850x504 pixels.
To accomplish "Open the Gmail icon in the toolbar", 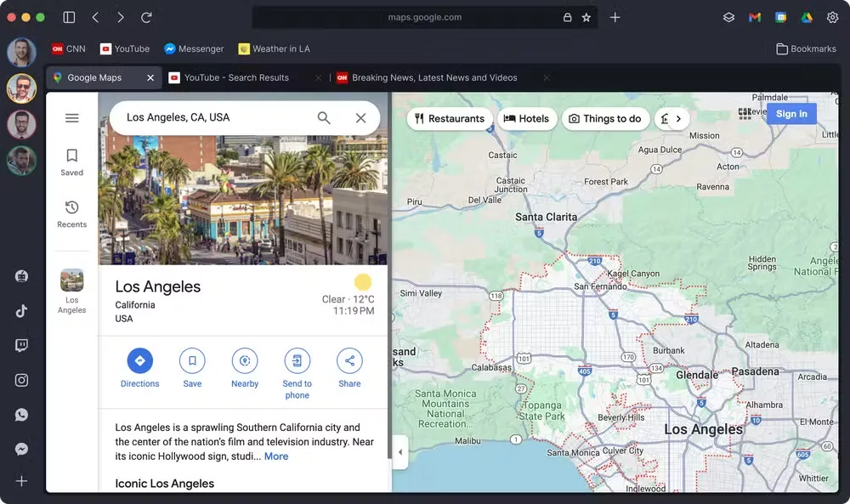I will pos(755,17).
